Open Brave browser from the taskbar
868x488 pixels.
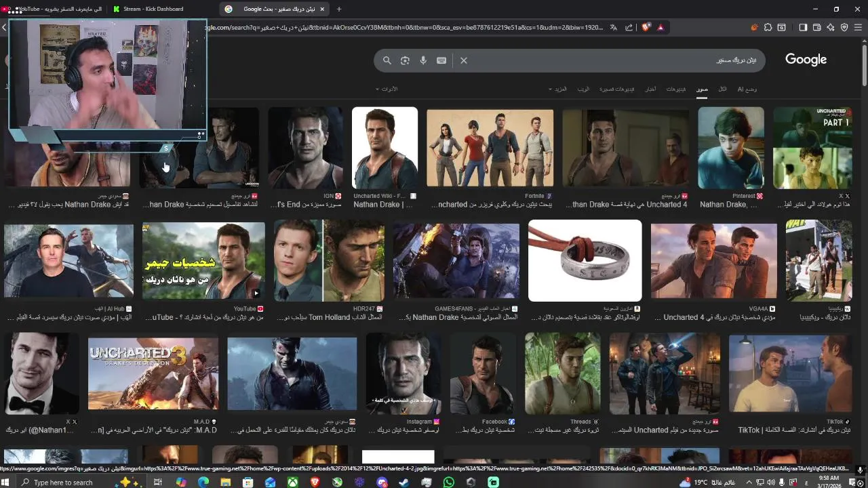tap(315, 482)
